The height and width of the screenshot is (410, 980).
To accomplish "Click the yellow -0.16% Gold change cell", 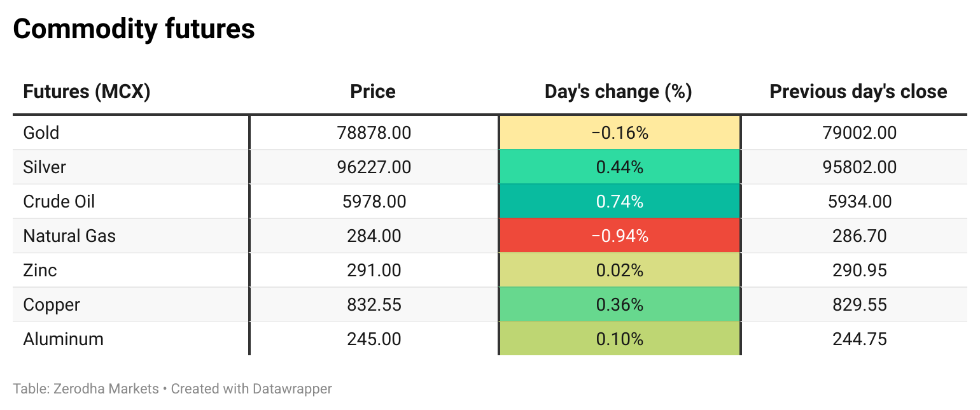I will click(x=620, y=132).
